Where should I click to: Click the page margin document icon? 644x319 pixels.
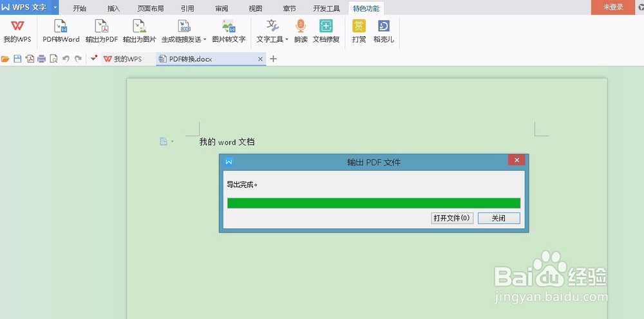click(x=164, y=141)
